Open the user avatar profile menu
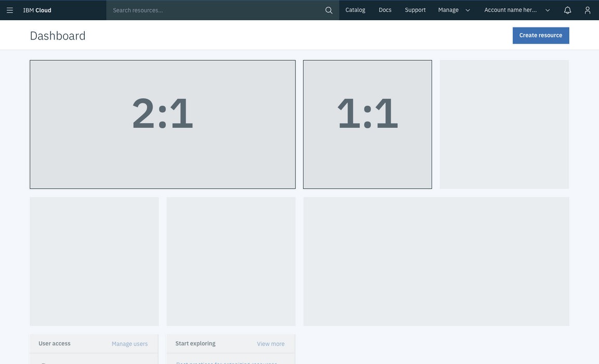Image resolution: width=599 pixels, height=364 pixels. click(x=585, y=9)
